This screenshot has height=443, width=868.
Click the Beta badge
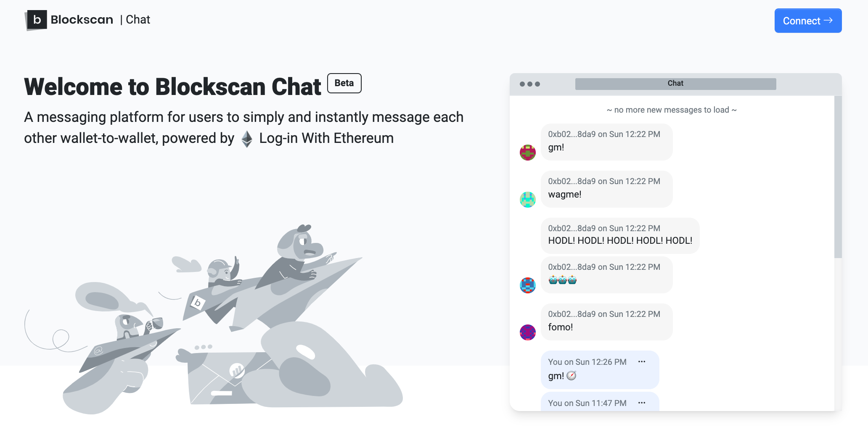coord(344,83)
